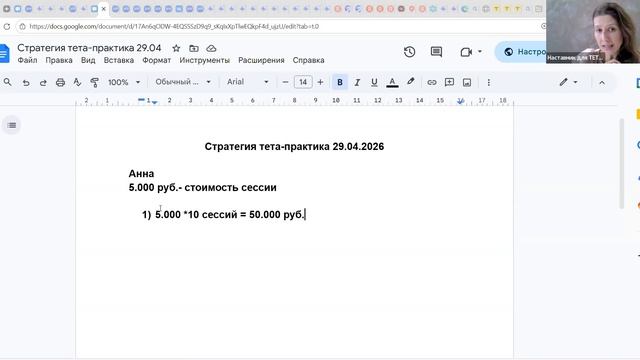Open the Формат menu
The image size is (640, 360).
[x=156, y=60]
